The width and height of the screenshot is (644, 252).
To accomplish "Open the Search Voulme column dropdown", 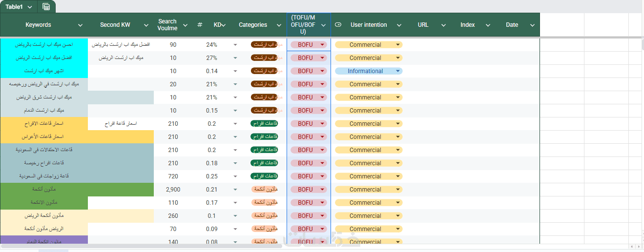I will (185, 25).
